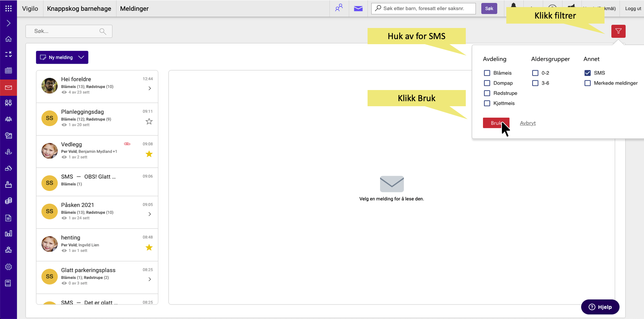This screenshot has width=644, height=319.
Task: Uncheck the SMS filter checkbox
Action: click(x=587, y=73)
